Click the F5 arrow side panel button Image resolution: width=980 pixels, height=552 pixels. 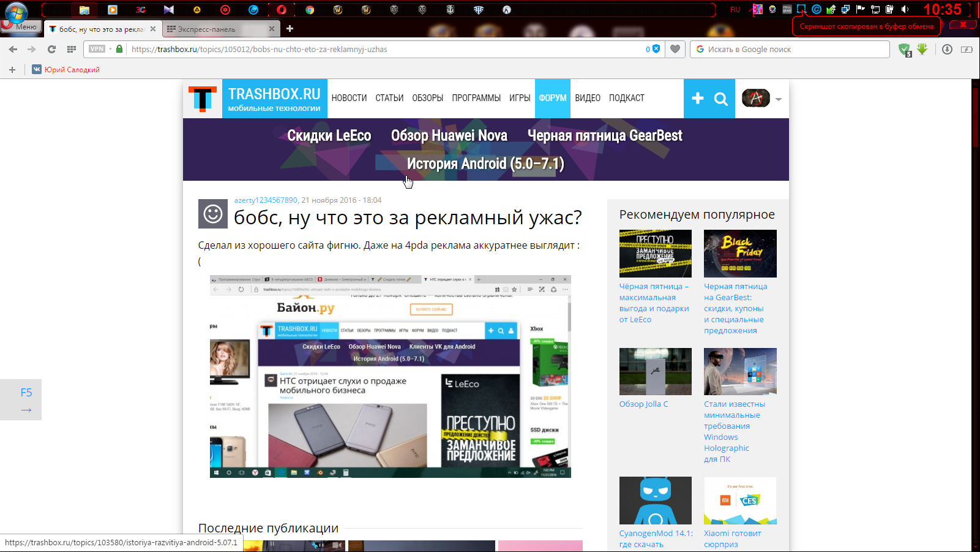21,399
